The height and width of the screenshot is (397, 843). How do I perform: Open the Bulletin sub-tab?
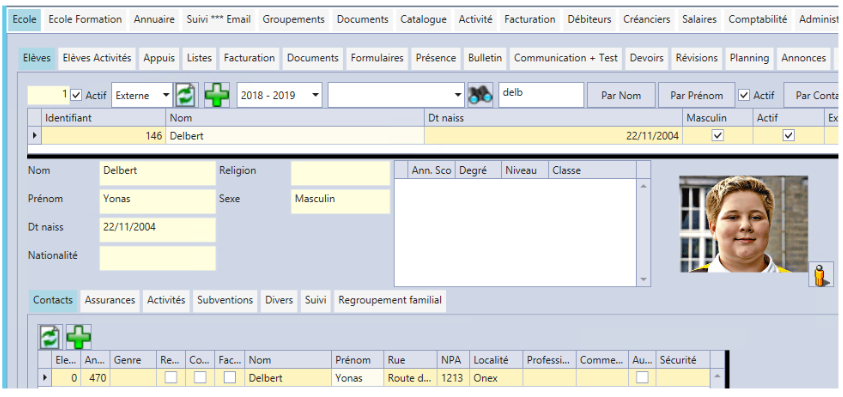point(485,58)
